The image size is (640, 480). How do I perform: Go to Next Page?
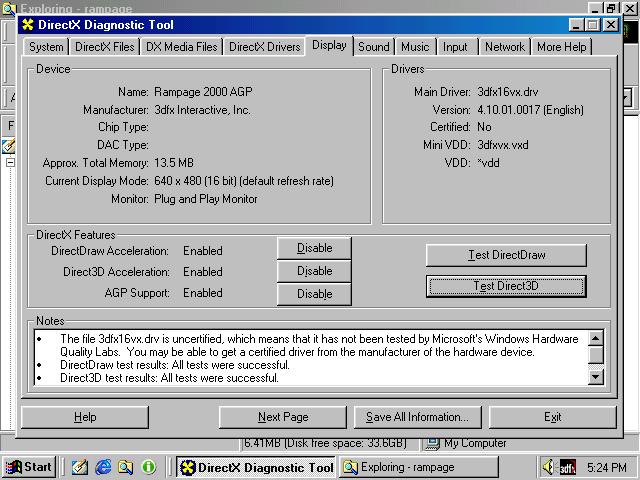[x=283, y=417]
